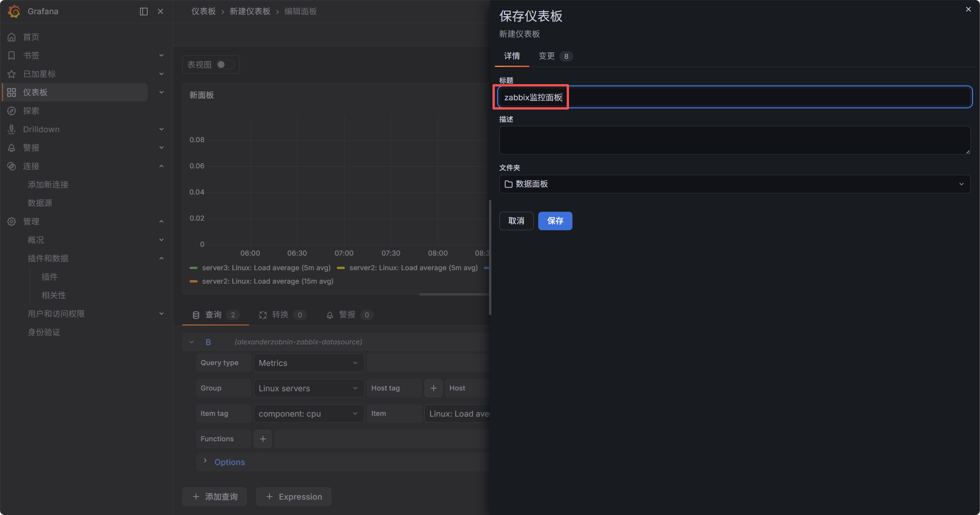980x515 pixels.
Task: Click server2 5m avg legend color
Action: [341, 268]
